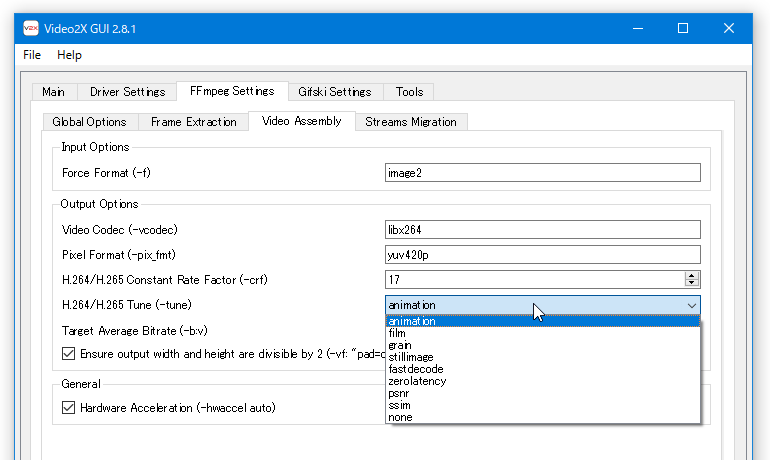The width and height of the screenshot is (770, 460).
Task: Collapse the H.264/H.265 Tune dropdown arrow
Action: pos(691,305)
